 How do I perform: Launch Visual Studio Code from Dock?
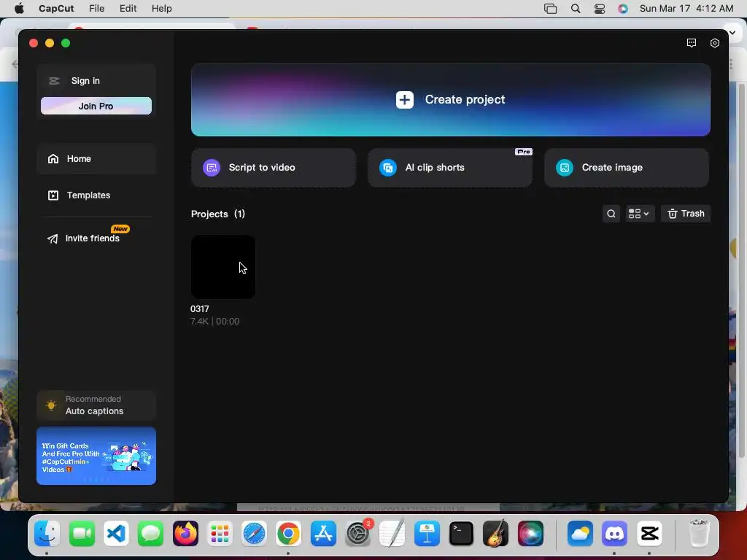(116, 534)
